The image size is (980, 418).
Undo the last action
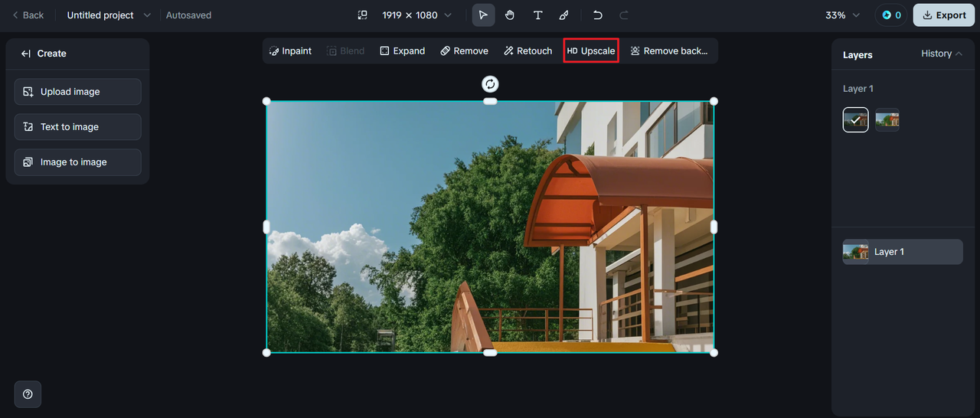pyautogui.click(x=598, y=15)
